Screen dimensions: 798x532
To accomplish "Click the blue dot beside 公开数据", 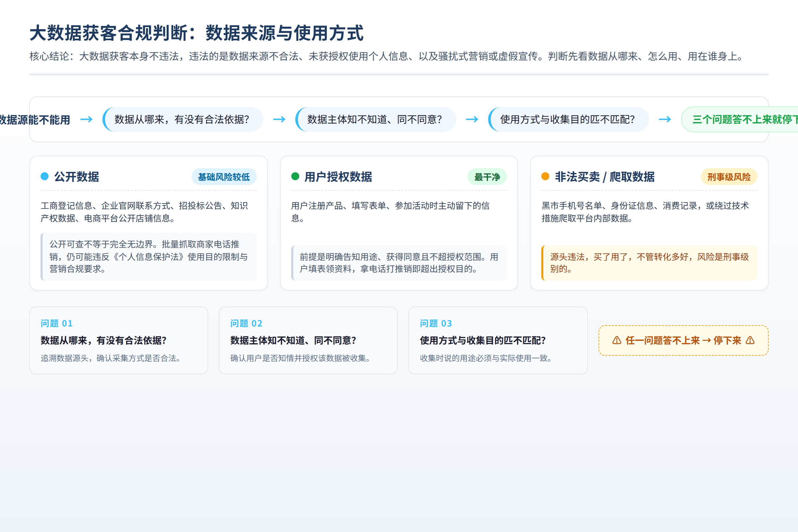I will 45,176.
